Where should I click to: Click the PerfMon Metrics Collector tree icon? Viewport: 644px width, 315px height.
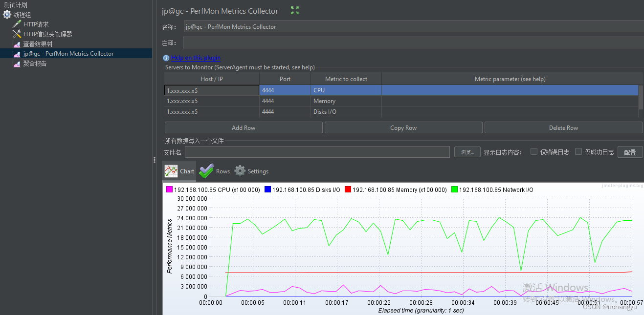pos(17,54)
